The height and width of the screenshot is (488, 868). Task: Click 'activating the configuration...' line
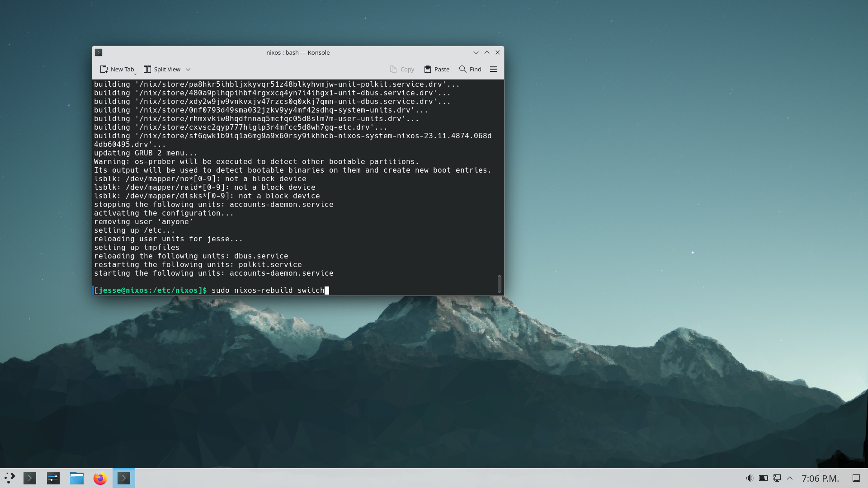[164, 213]
